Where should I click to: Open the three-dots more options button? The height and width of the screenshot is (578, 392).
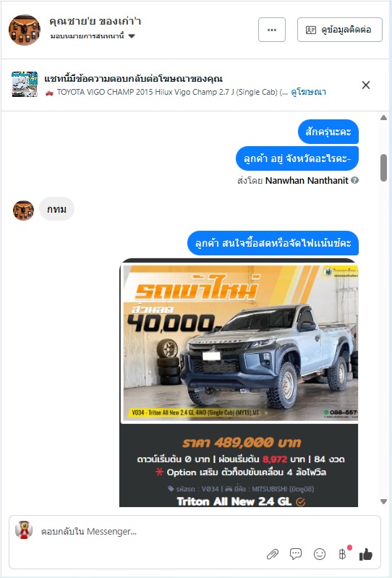pos(272,30)
